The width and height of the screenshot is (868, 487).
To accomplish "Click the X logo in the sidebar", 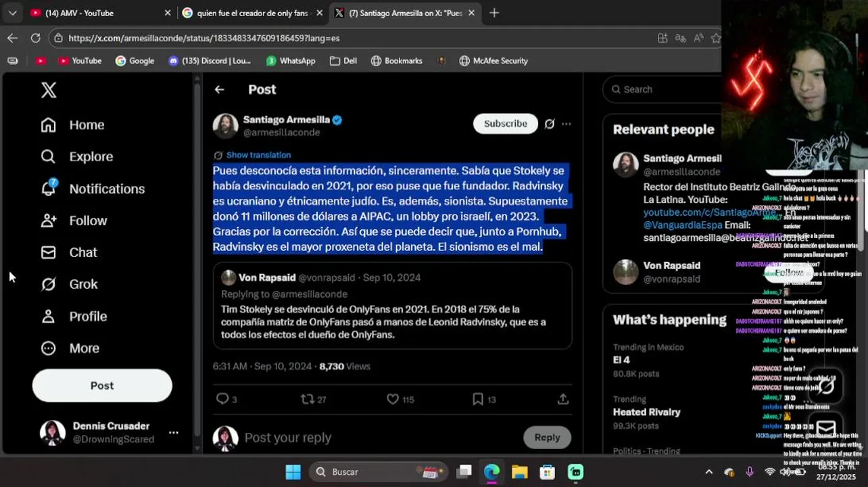I will 49,89.
